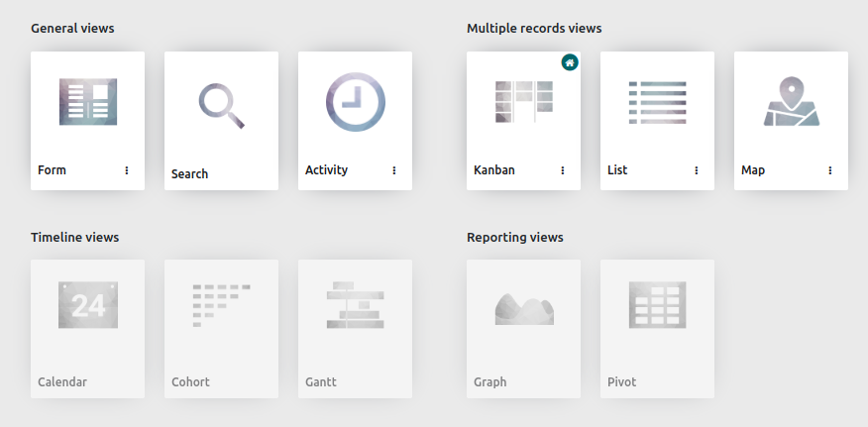Click the Map pin icon
This screenshot has width=868, height=427.
[x=792, y=101]
